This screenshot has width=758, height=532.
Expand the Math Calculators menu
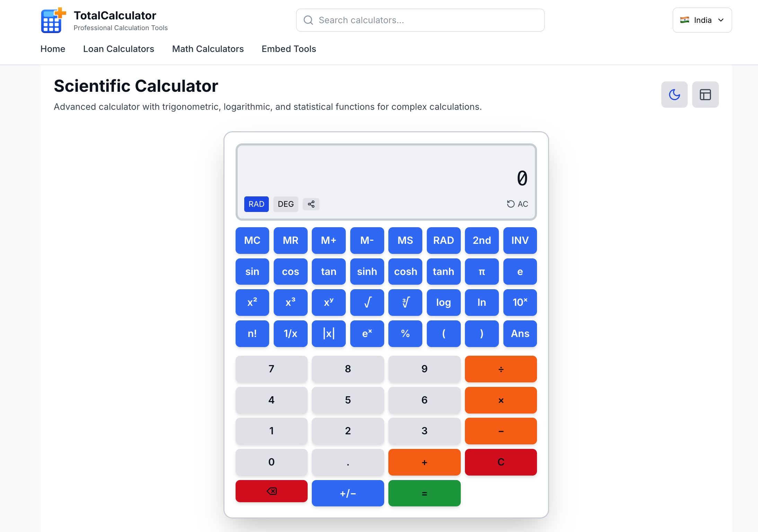[208, 49]
